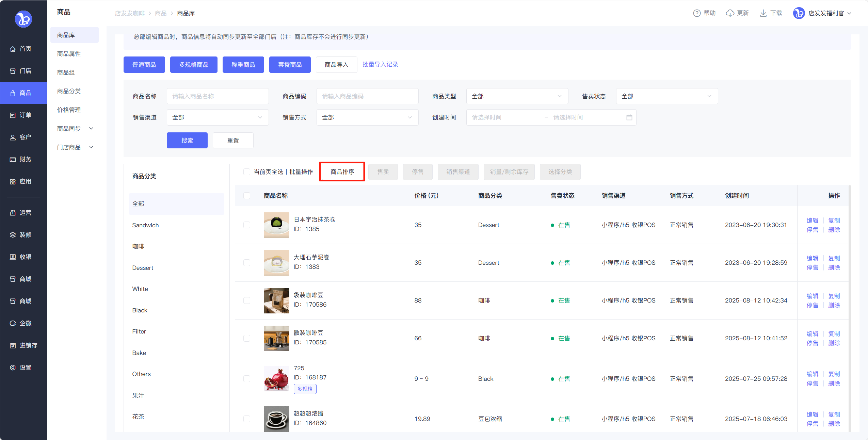Toggle the table header select-all checkbox
Viewport: 868px width, 440px height.
pyautogui.click(x=247, y=196)
